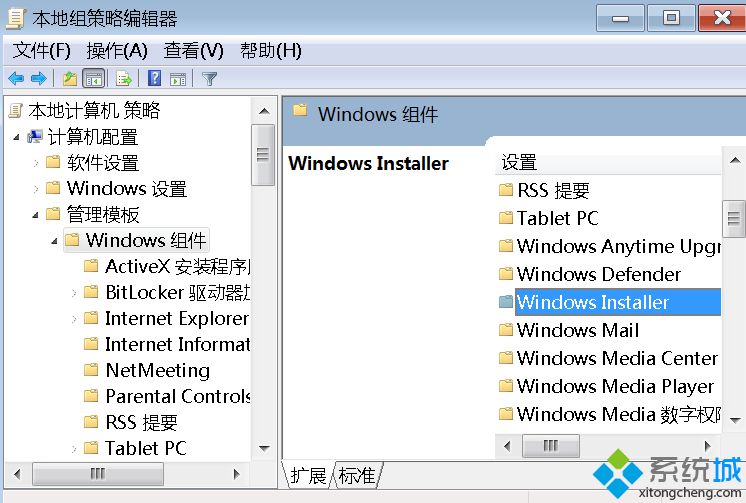The image size is (746, 503).
Task: Click the settings list scroll up arrow
Action: click(735, 160)
